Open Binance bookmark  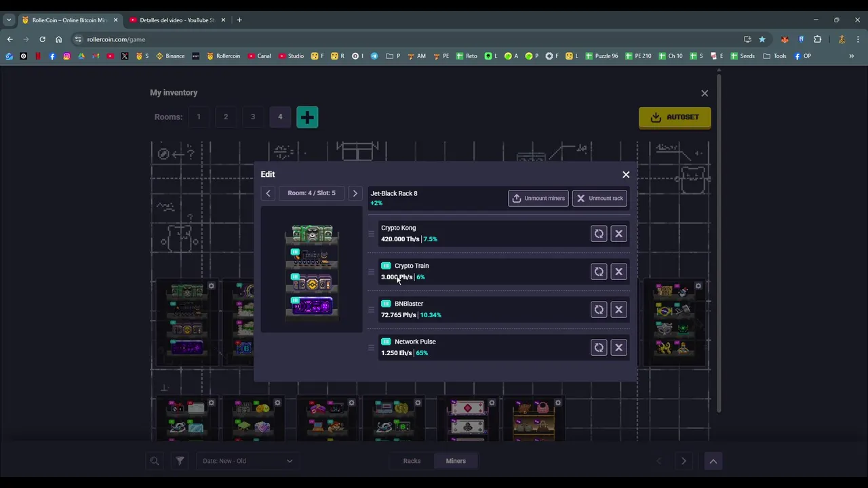pos(170,56)
